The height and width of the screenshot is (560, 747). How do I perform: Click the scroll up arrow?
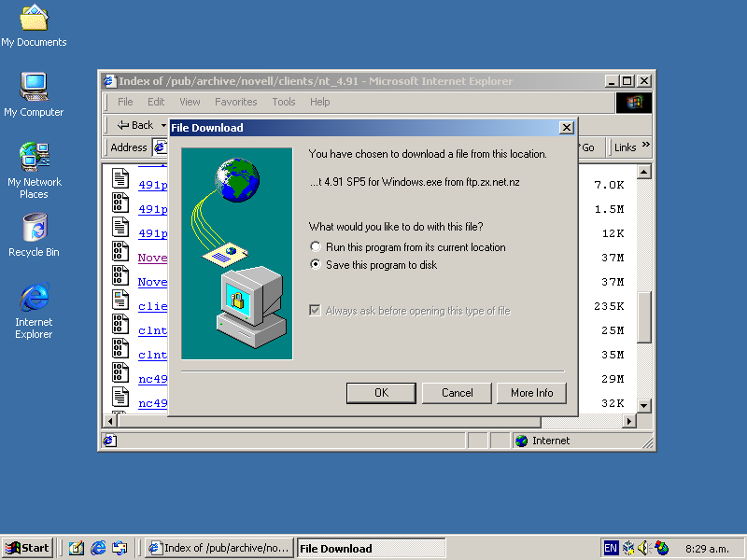pos(644,172)
